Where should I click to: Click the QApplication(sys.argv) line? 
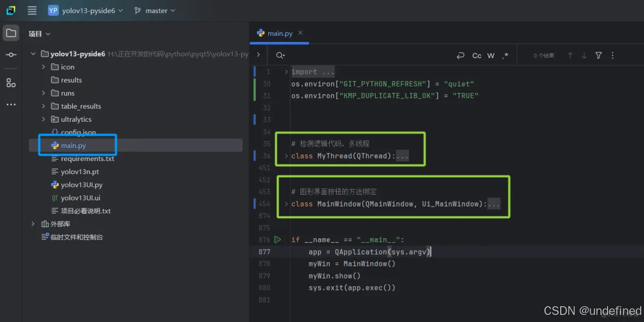(370, 252)
